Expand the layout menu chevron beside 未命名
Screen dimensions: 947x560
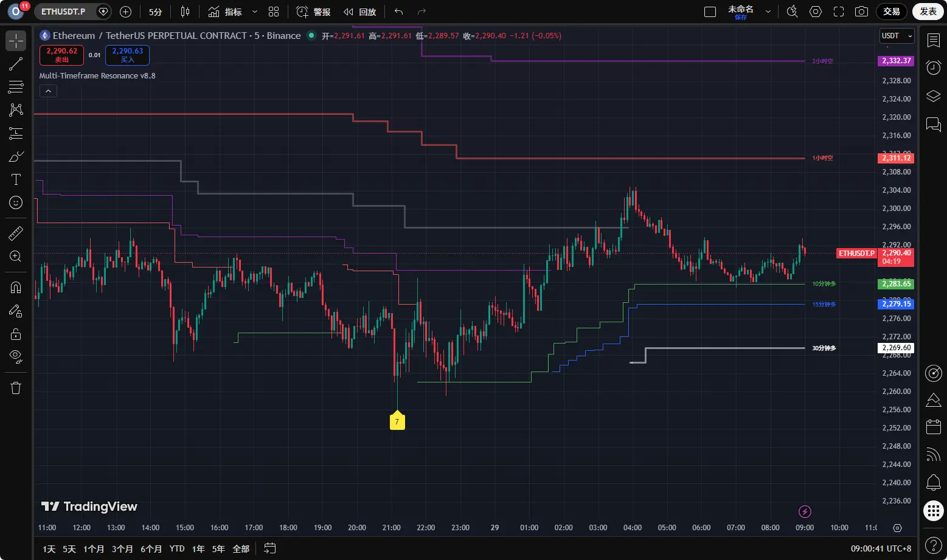click(768, 12)
